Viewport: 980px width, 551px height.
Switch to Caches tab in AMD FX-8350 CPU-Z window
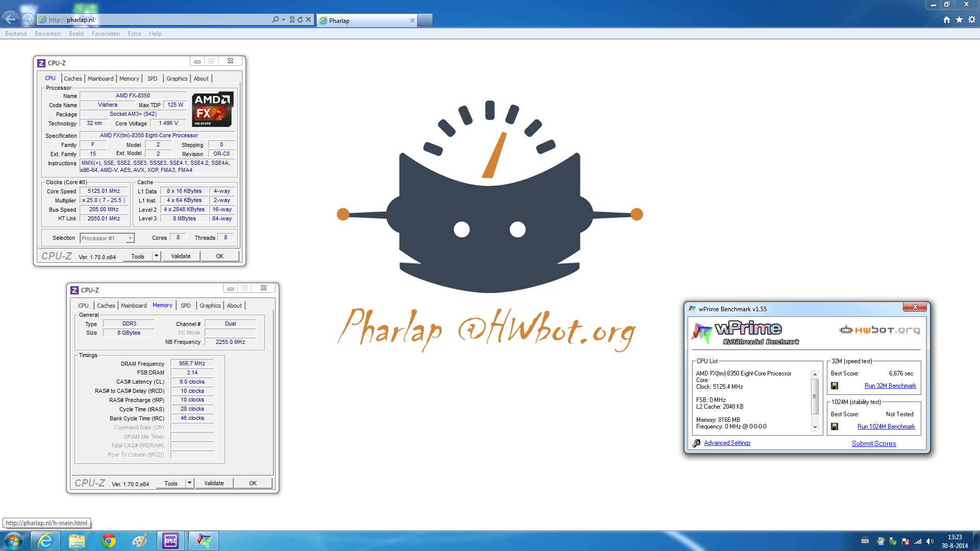tap(72, 79)
